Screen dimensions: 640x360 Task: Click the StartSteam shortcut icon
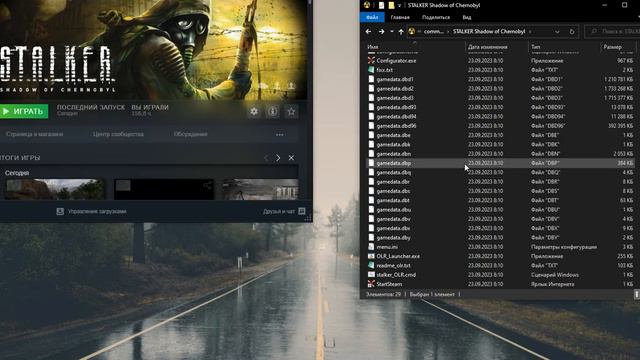371,284
